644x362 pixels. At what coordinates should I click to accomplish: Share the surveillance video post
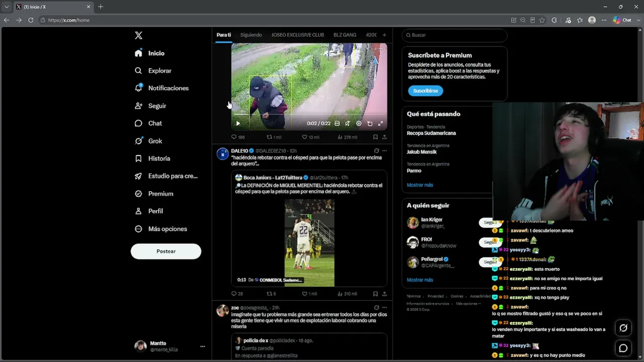384,137
